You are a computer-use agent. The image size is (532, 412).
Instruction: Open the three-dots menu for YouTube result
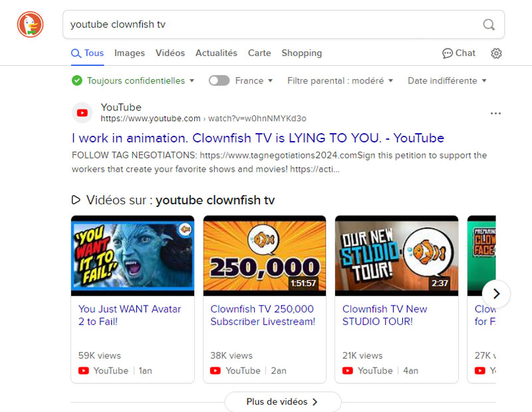tap(495, 113)
